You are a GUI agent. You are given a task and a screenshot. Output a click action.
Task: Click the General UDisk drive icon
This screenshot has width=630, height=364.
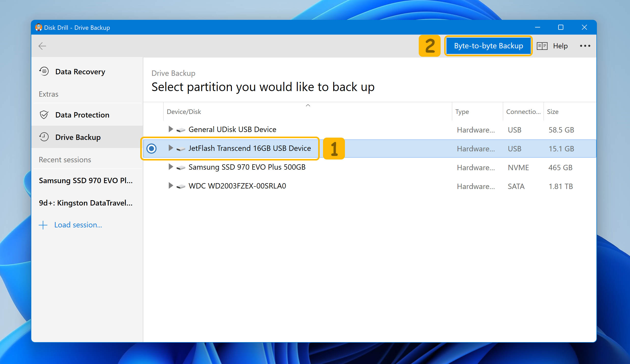(181, 130)
